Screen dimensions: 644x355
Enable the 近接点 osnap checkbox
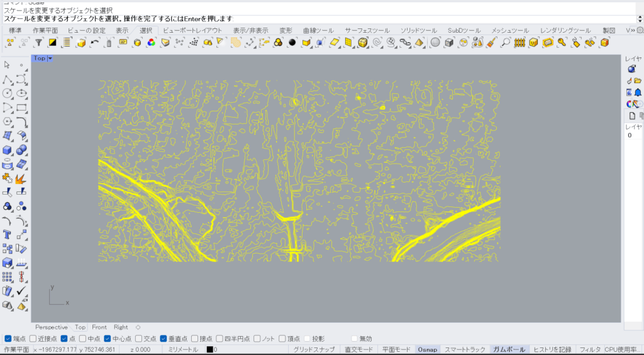click(33, 339)
